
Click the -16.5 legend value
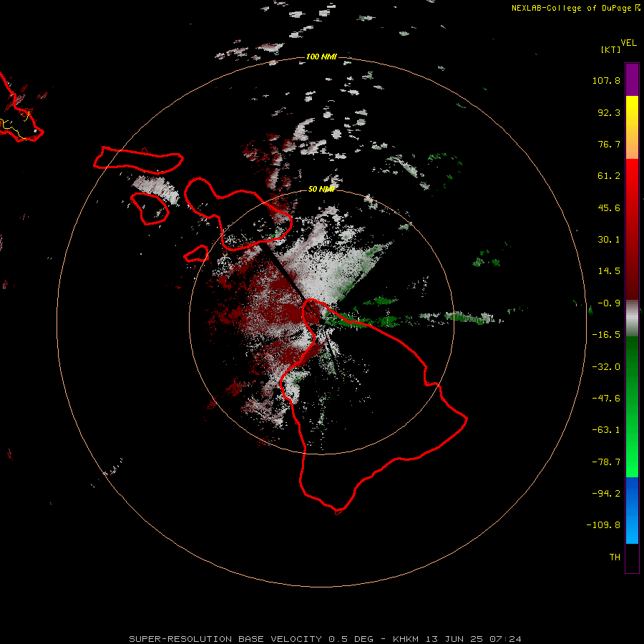(606, 335)
